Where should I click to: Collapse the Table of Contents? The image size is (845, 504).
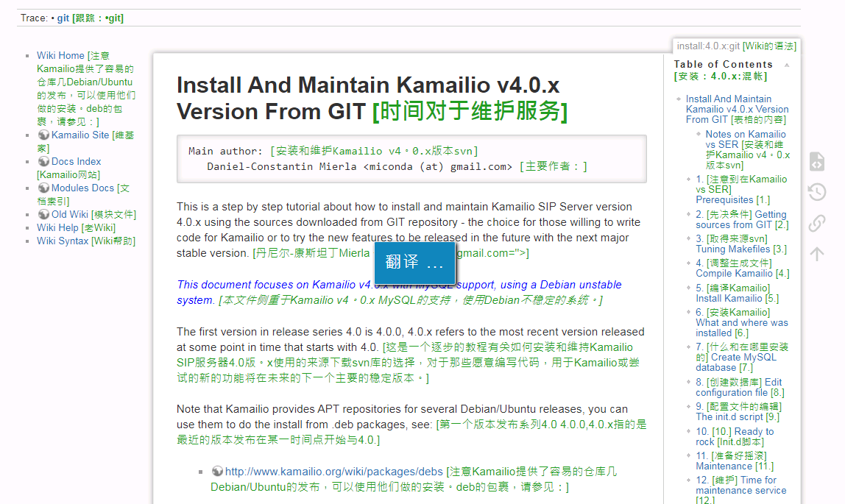click(787, 65)
